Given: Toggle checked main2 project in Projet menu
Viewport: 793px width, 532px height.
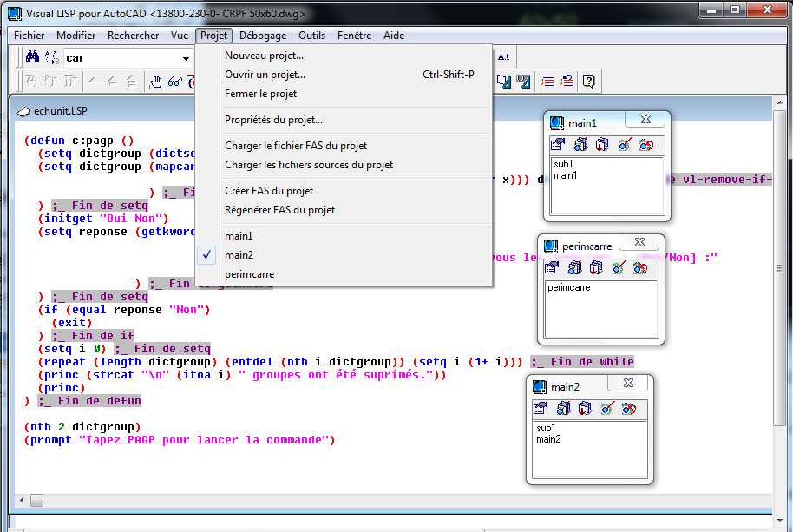Looking at the screenshot, I should coord(344,255).
